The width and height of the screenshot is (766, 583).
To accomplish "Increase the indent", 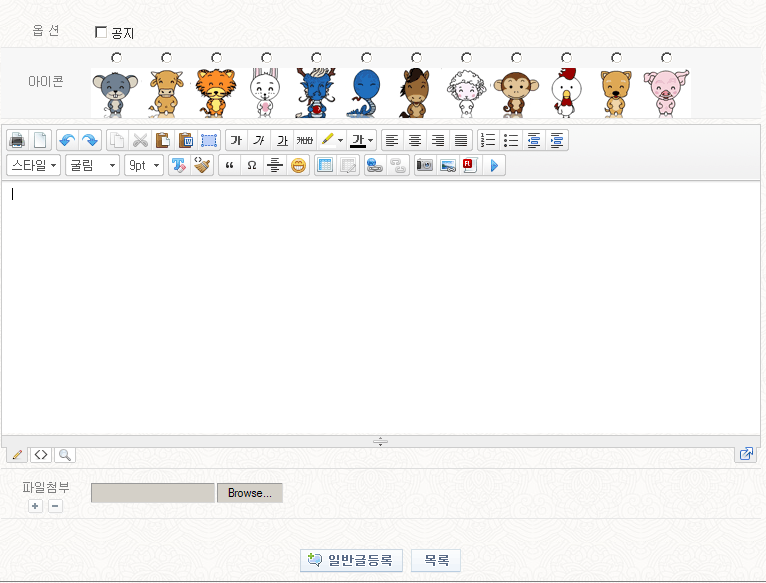I will pos(557,141).
